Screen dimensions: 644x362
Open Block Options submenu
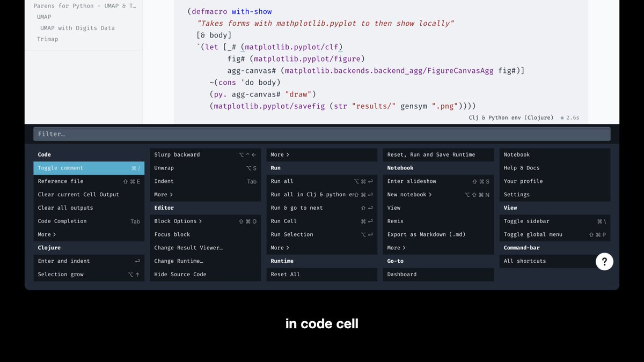coord(205,221)
